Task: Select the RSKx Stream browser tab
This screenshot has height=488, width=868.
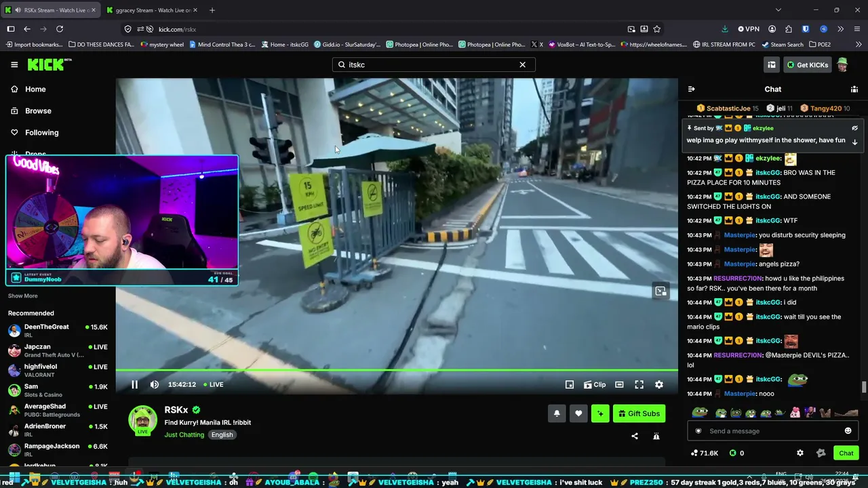Action: pyautogui.click(x=51, y=10)
